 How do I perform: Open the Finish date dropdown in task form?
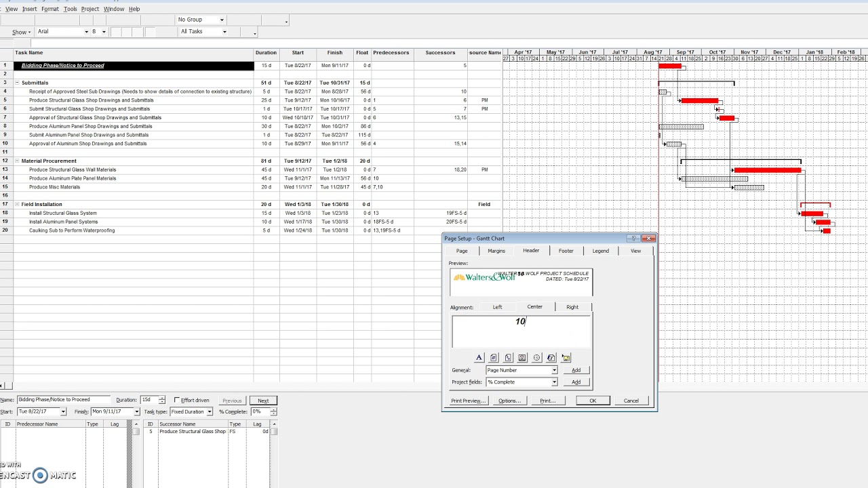coord(136,411)
